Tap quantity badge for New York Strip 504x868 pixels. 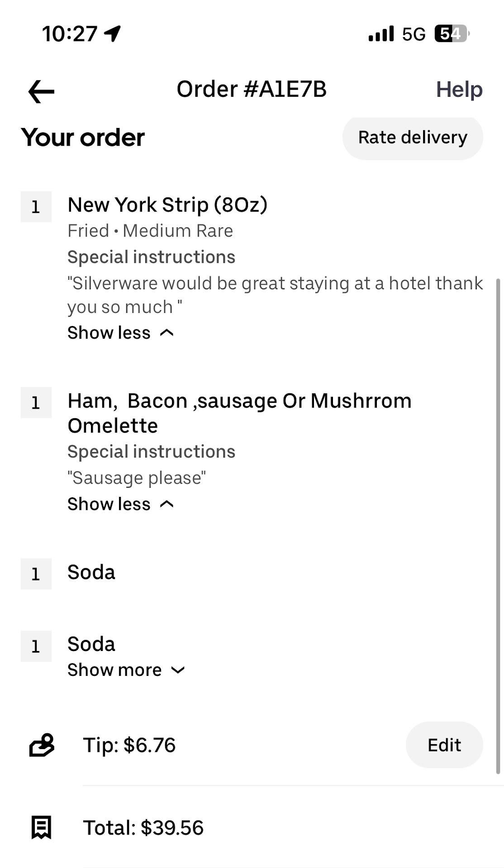tap(36, 207)
